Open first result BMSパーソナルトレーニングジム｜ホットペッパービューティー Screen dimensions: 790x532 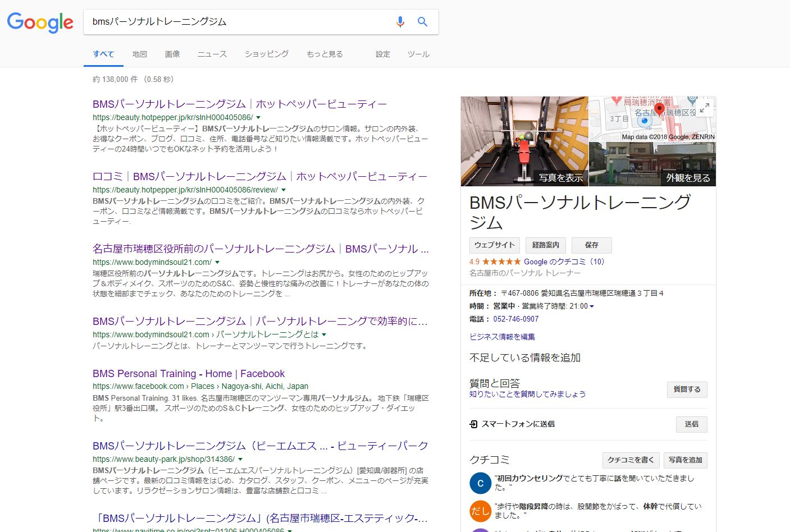click(240, 104)
